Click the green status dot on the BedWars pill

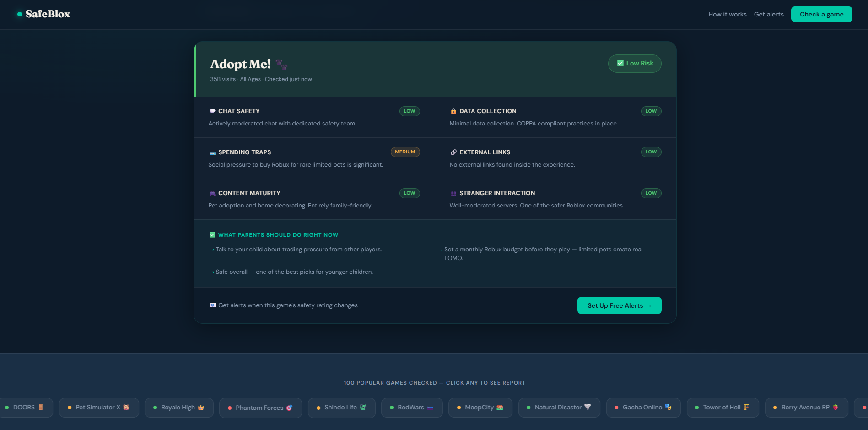coord(392,407)
